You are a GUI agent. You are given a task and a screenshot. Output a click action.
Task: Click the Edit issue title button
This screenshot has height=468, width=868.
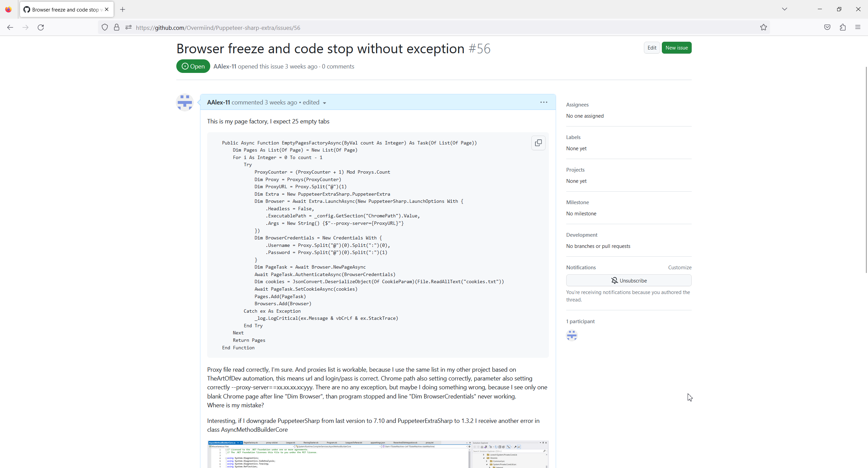pyautogui.click(x=652, y=48)
